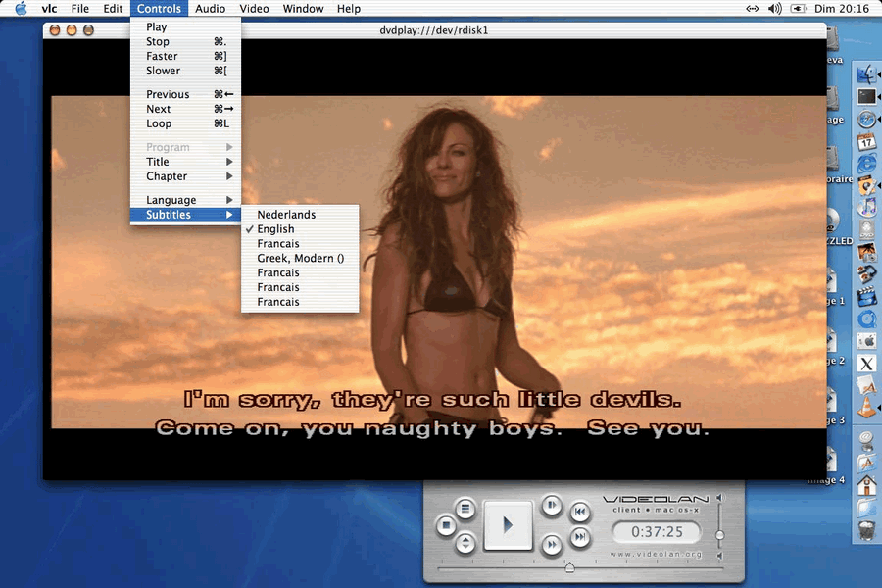Screen dimensions: 882x588
Task: Click the video window title dvdplay:///dev/rdisk1
Action: (x=434, y=30)
